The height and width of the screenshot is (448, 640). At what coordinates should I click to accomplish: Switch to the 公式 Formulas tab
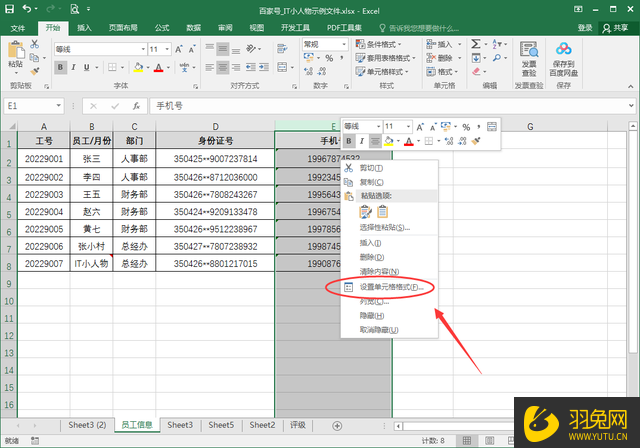click(162, 28)
